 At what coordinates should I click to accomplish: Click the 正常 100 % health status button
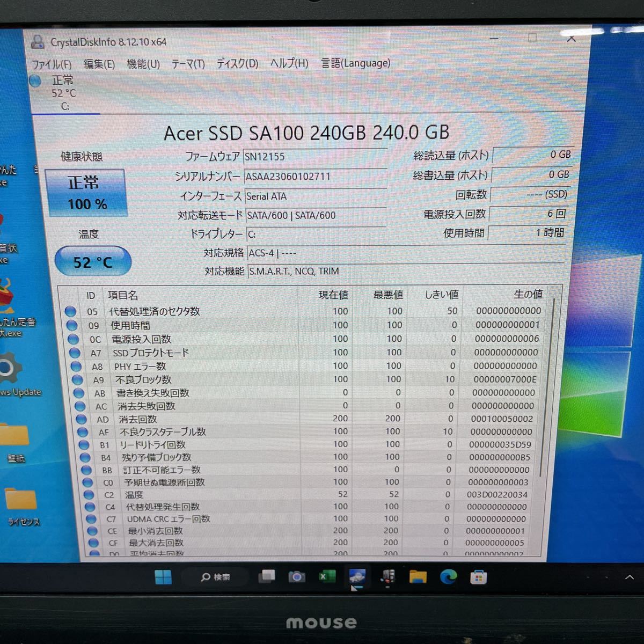[86, 193]
